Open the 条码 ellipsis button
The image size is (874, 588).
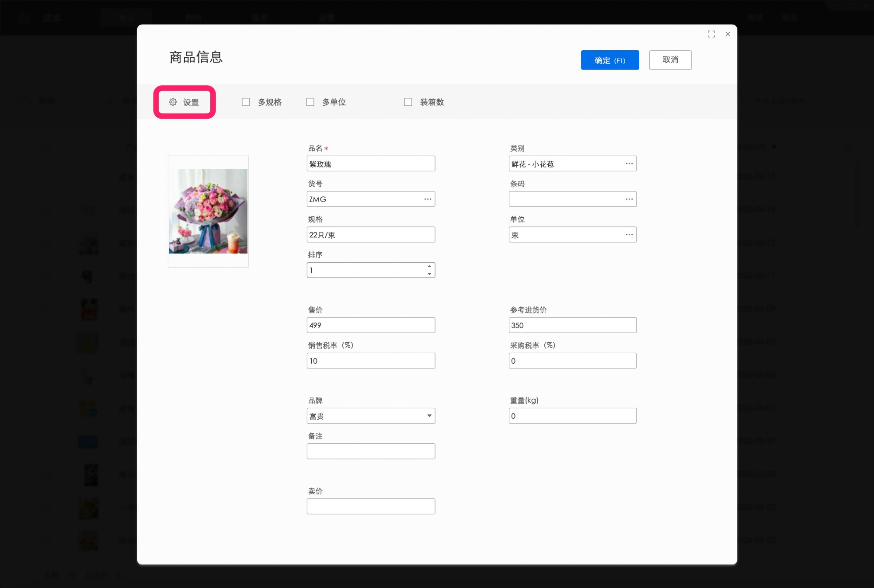point(629,199)
